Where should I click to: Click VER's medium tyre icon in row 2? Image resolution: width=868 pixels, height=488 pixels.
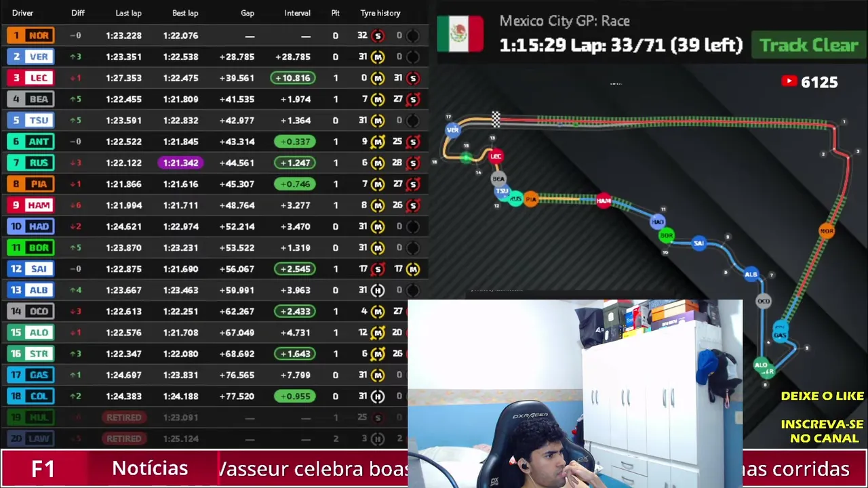tap(378, 57)
